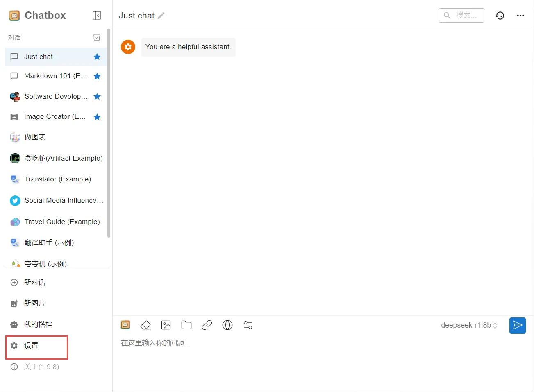Image resolution: width=534 pixels, height=392 pixels.
Task: Open the deepseek-r1:8b model selector
Action: point(469,325)
